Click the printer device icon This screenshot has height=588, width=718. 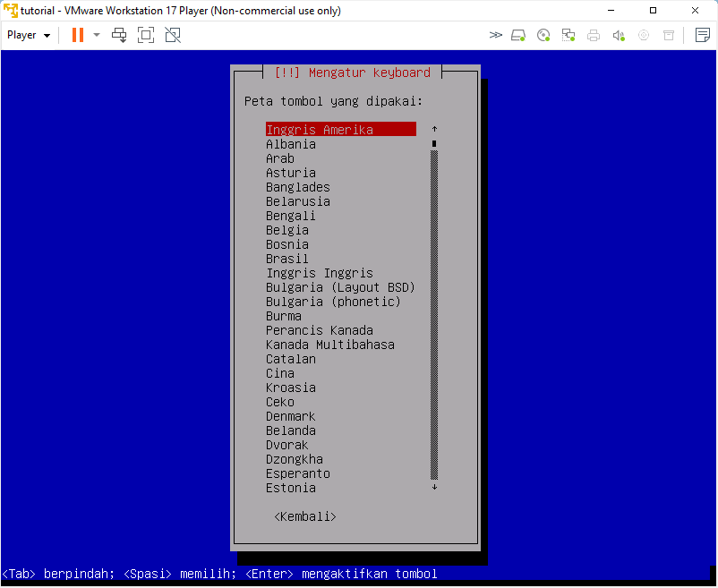[594, 35]
